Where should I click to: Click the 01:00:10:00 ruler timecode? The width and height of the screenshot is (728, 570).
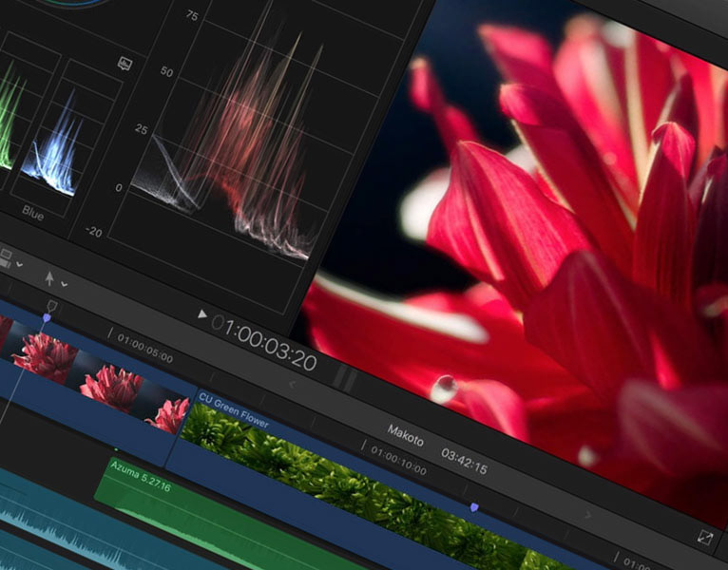(398, 461)
